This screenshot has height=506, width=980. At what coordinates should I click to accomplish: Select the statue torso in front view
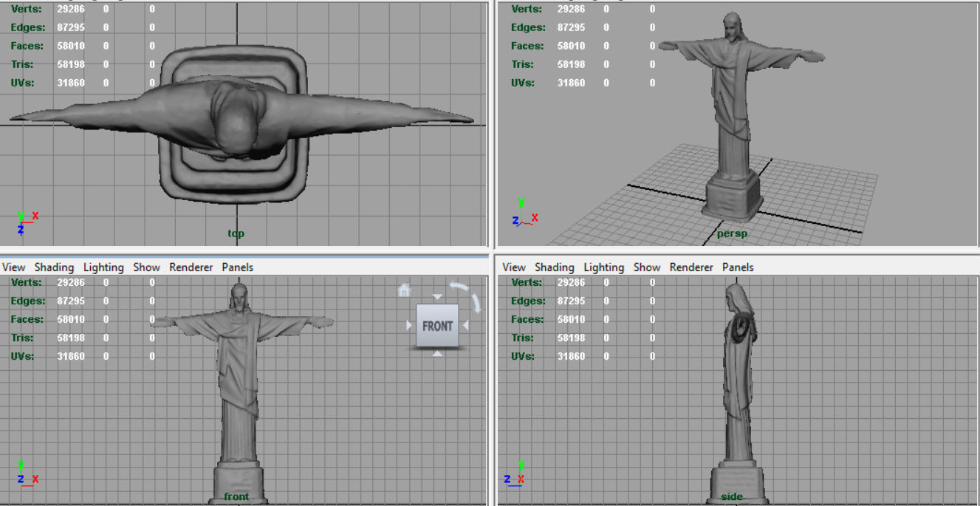coord(239,362)
